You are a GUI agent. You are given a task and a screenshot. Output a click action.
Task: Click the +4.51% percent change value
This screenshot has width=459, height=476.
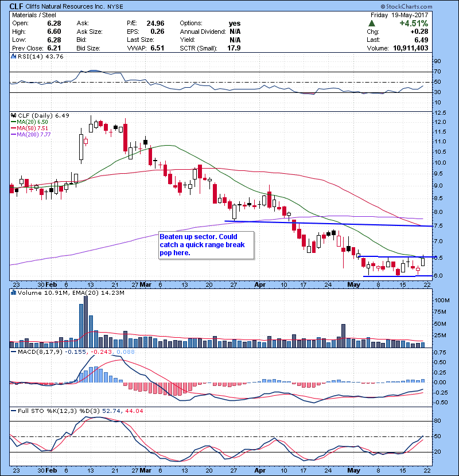(x=414, y=24)
